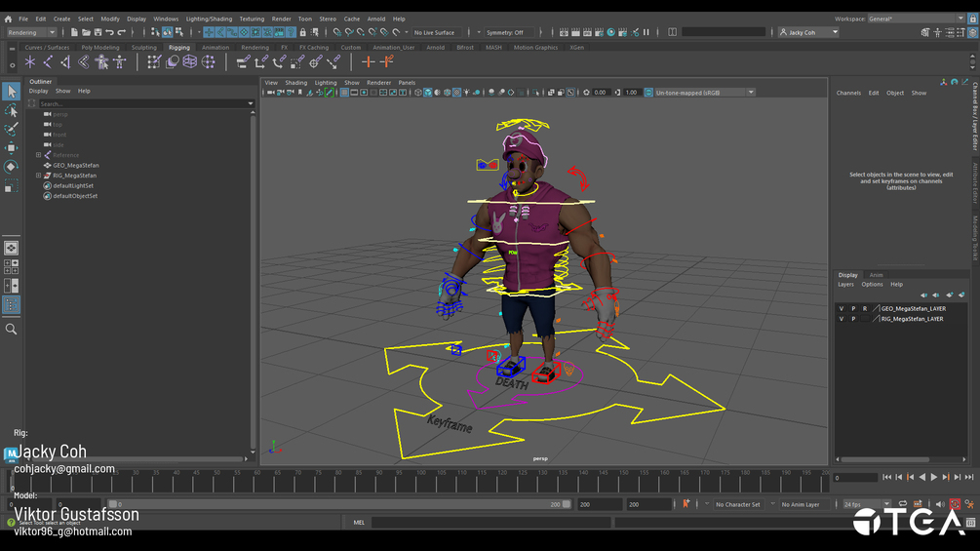Open the No Character Set dropdown
Image resolution: width=980 pixels, height=551 pixels.
737,504
